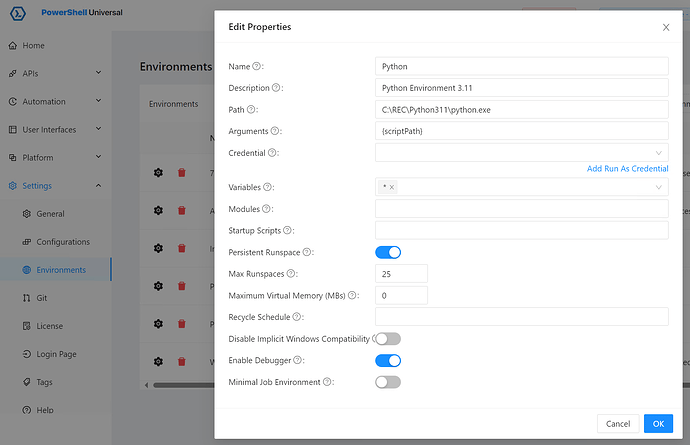
Task: Click the help icon next to Recycle Schedule
Action: [297, 317]
